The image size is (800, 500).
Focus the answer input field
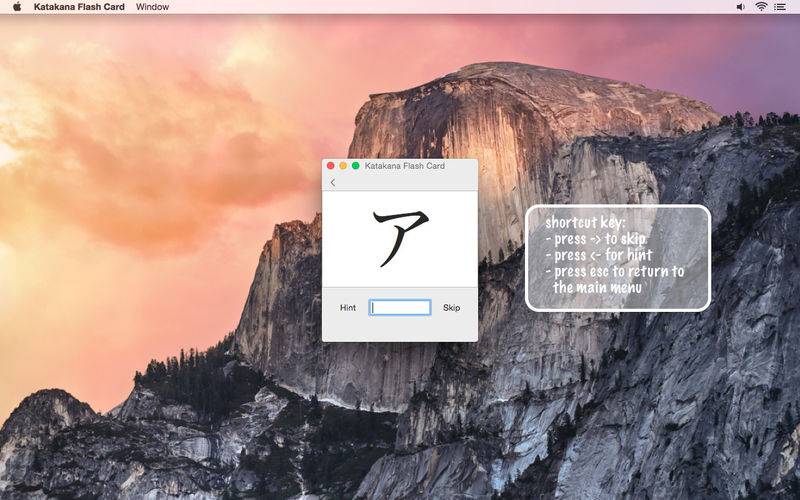(x=400, y=307)
